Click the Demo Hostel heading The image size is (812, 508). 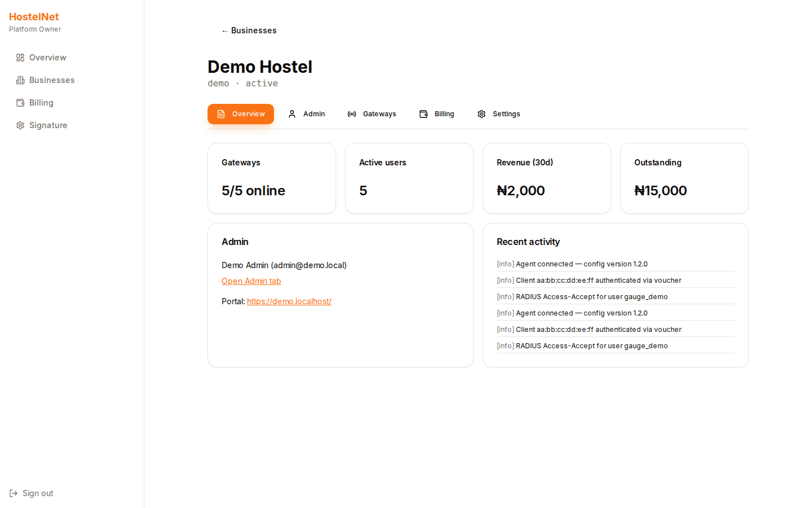tap(260, 67)
